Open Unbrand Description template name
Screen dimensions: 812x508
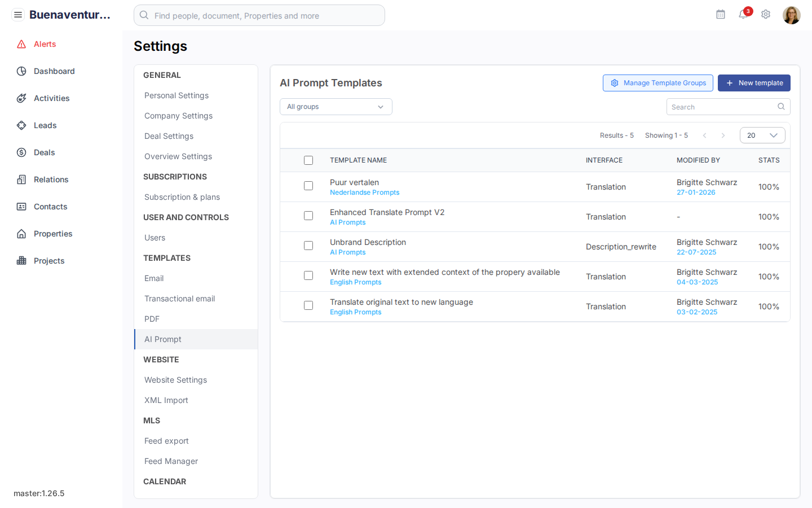click(x=368, y=242)
